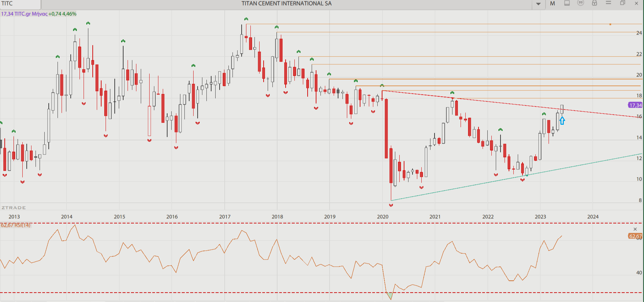This screenshot has width=644, height=302.
Task: Click the 24 price axis label
Action: 639,33
